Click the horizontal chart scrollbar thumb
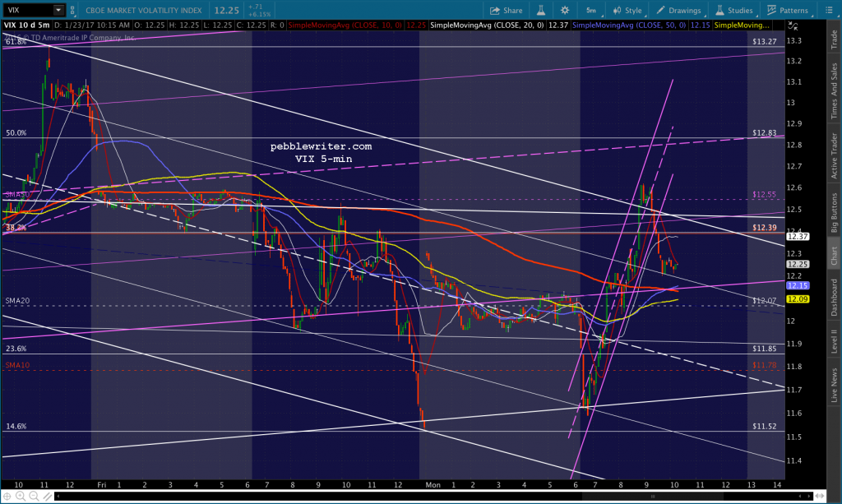842x504 pixels. point(652,497)
